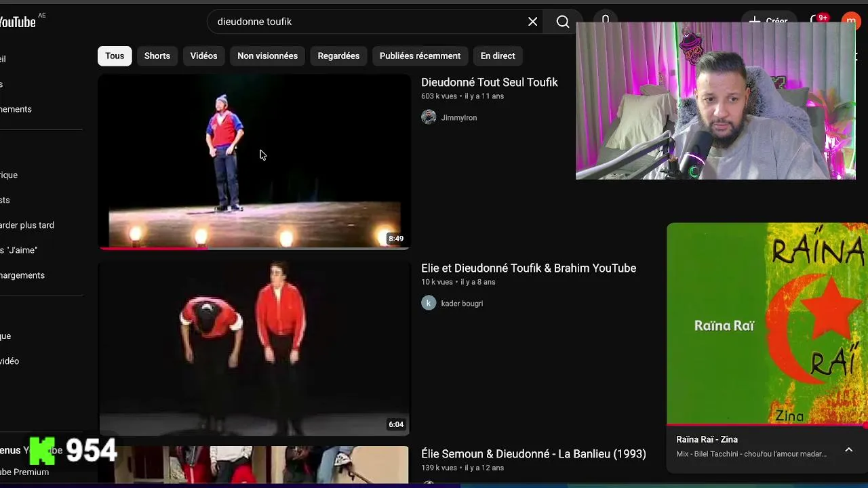Open the Abonnements sidebar item
The width and height of the screenshot is (868, 488).
[16, 109]
